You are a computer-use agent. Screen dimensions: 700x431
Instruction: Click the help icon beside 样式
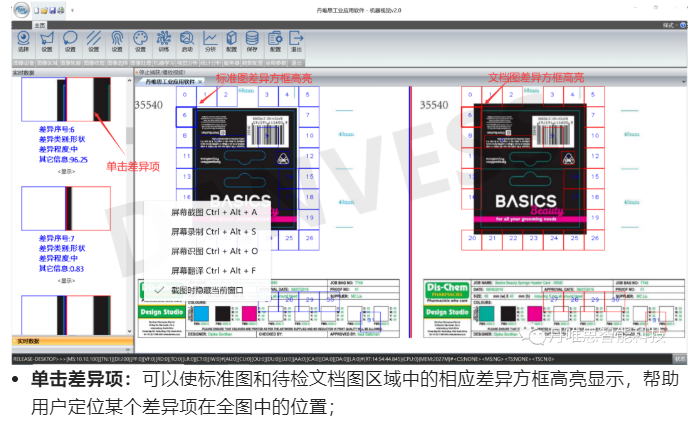tap(683, 25)
